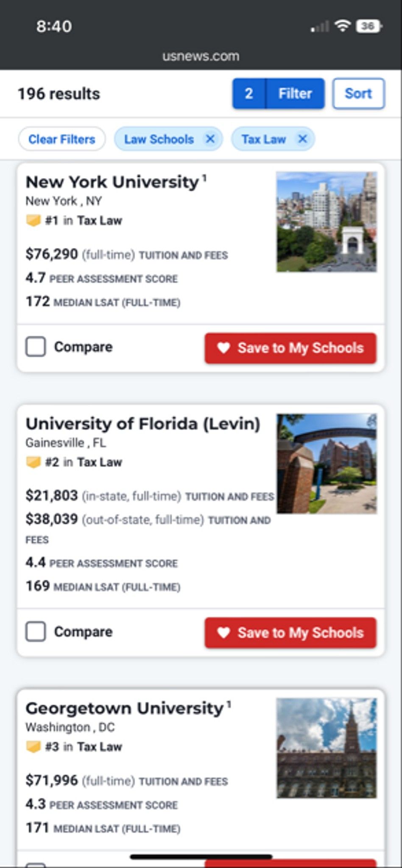Open Georgetown University school page
The height and width of the screenshot is (868, 402).
pos(124,708)
